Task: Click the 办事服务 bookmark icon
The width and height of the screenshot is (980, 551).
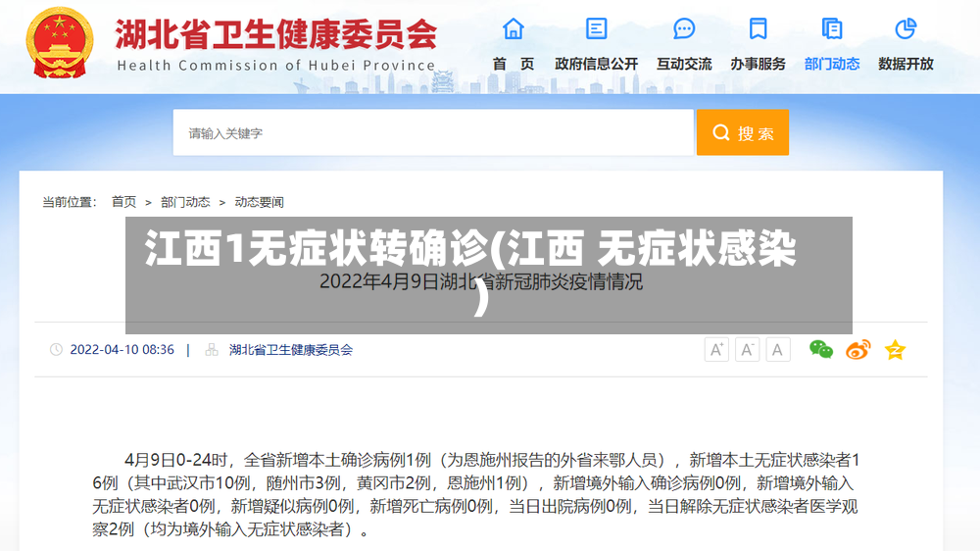Action: coord(758,28)
